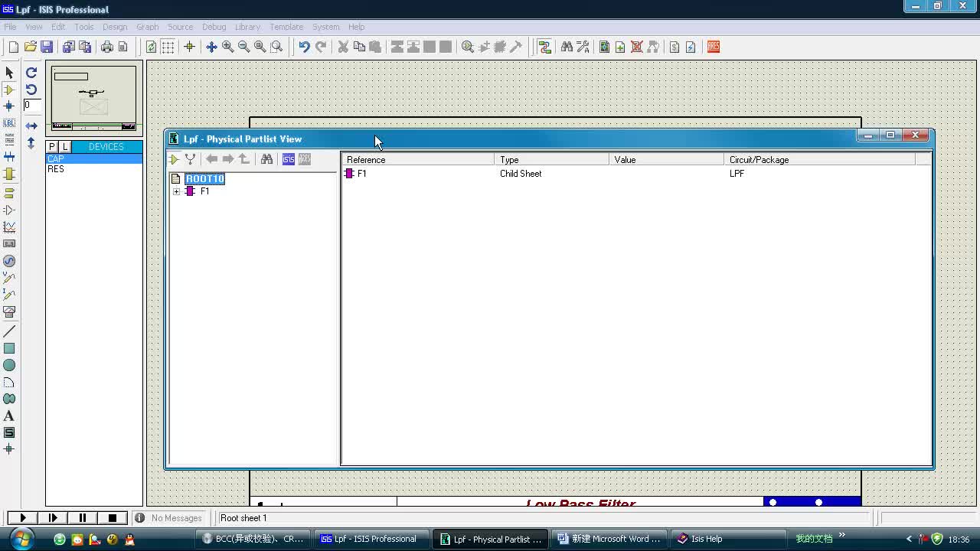The image size is (980, 551).
Task: Sort by the Type column header
Action: [x=552, y=159]
